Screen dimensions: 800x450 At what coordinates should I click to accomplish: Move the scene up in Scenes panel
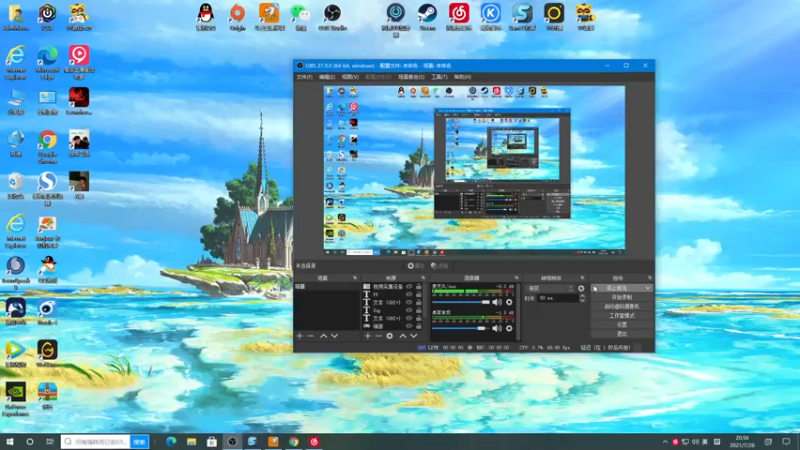(323, 336)
